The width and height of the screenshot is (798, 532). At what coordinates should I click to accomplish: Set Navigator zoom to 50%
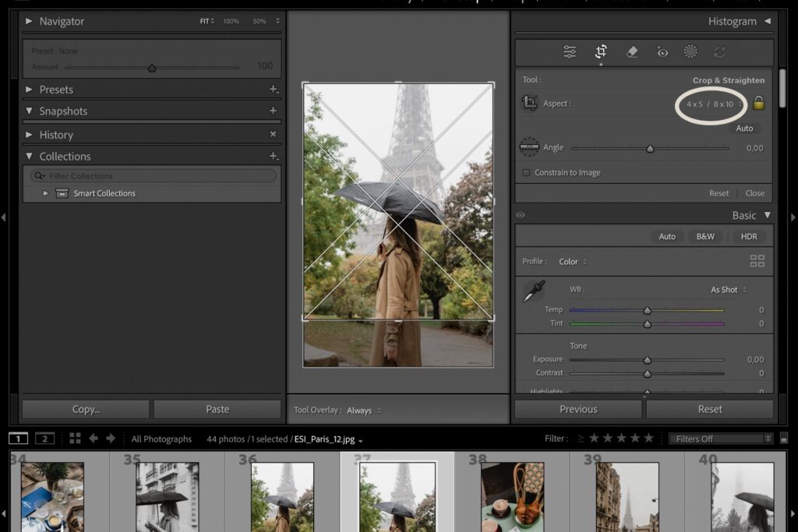click(260, 21)
